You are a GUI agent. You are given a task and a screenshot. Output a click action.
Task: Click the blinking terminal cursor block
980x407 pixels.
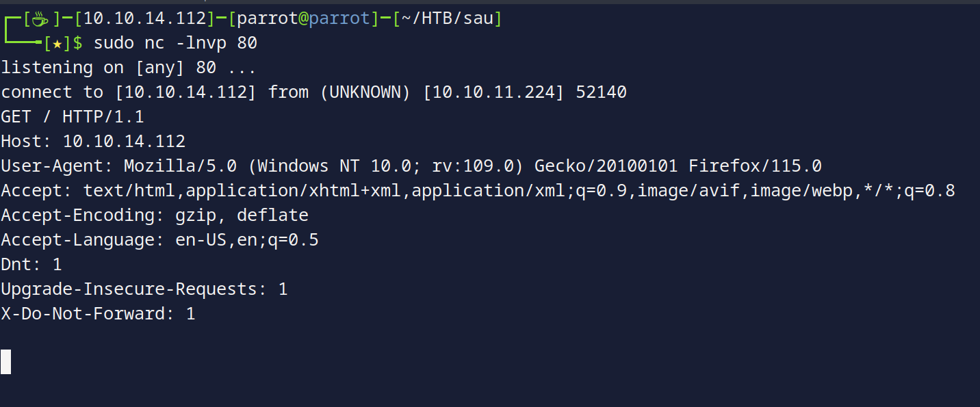(x=5, y=362)
